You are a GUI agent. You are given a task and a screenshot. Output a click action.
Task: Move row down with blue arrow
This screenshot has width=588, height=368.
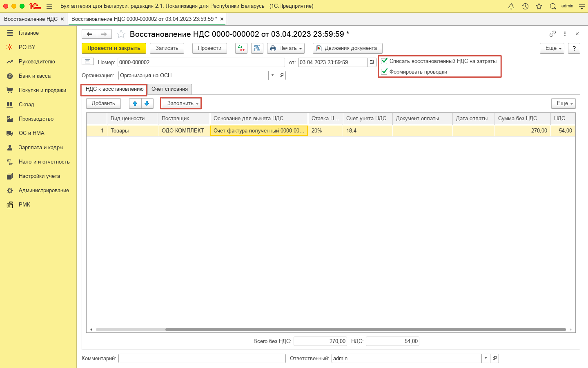tap(147, 103)
